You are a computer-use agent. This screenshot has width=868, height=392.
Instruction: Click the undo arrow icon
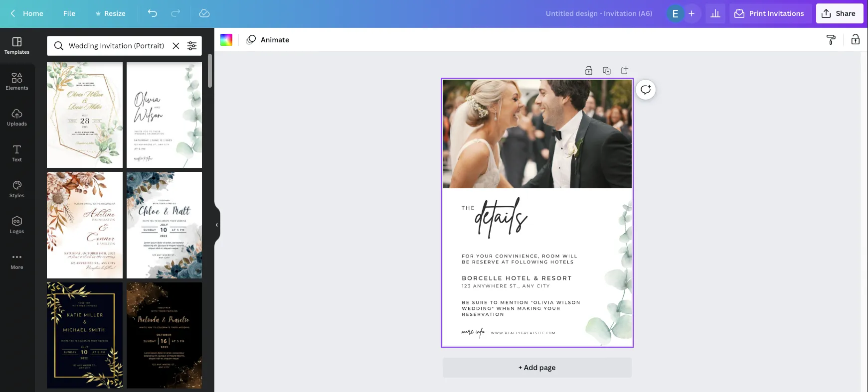pos(153,13)
